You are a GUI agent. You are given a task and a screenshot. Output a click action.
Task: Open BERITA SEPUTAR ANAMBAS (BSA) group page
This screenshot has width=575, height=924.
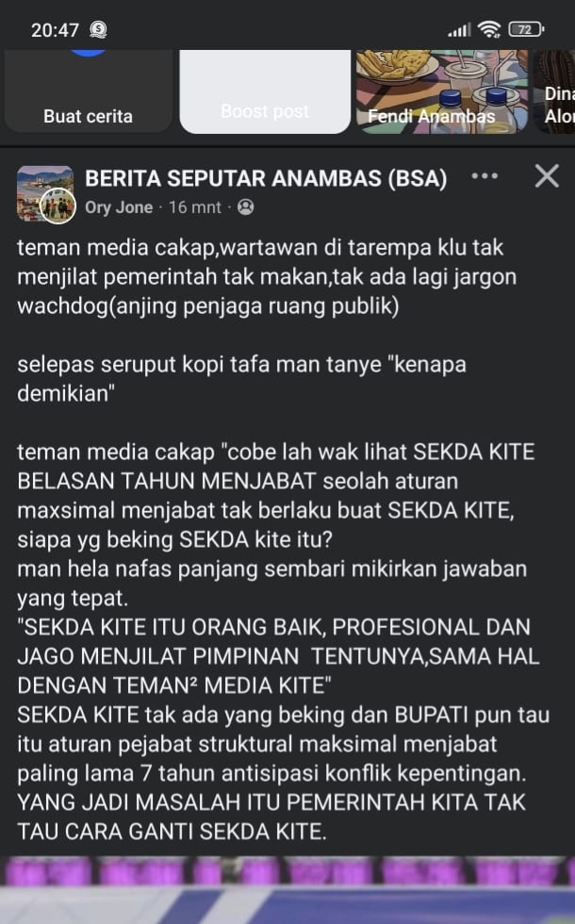(x=266, y=178)
